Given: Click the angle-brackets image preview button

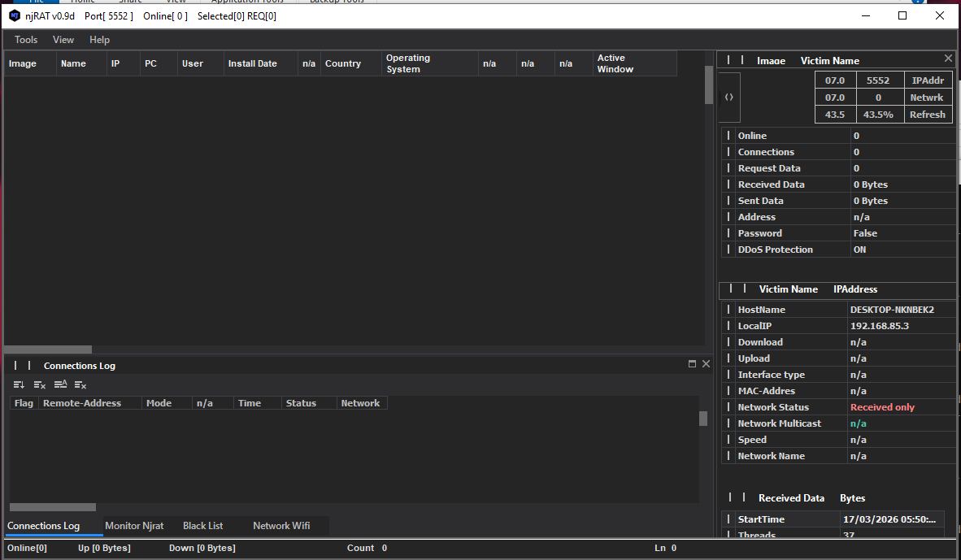Looking at the screenshot, I should (x=729, y=97).
